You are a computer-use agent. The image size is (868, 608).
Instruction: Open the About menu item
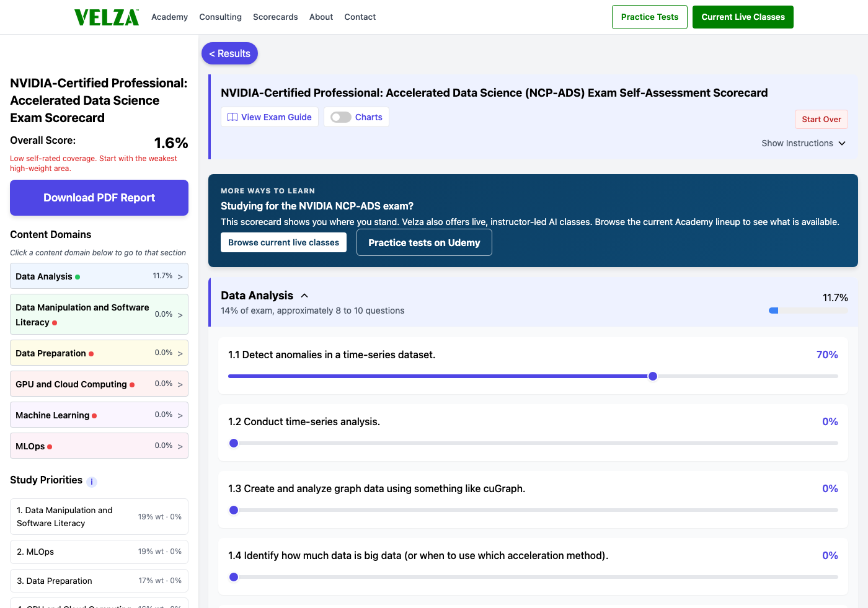pos(321,17)
